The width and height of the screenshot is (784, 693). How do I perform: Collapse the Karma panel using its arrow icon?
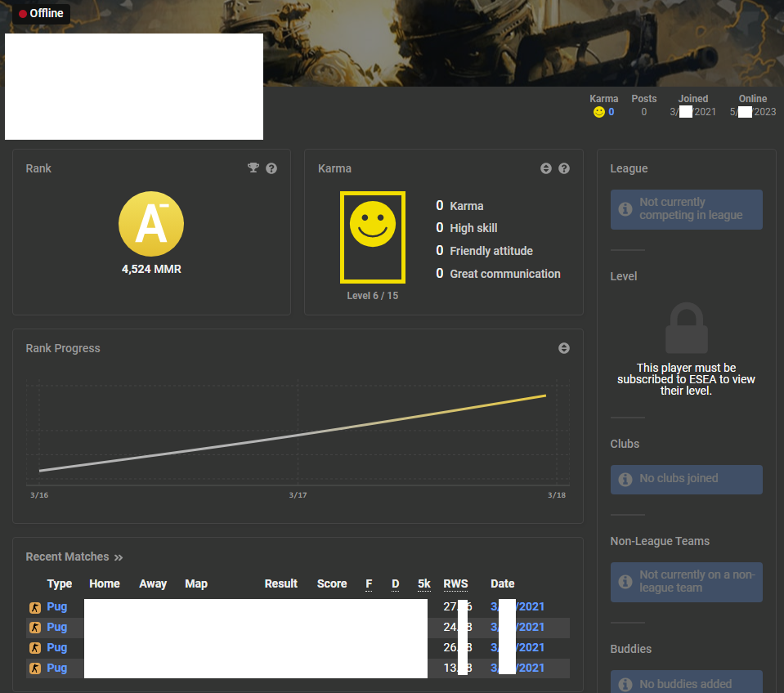pyautogui.click(x=546, y=168)
